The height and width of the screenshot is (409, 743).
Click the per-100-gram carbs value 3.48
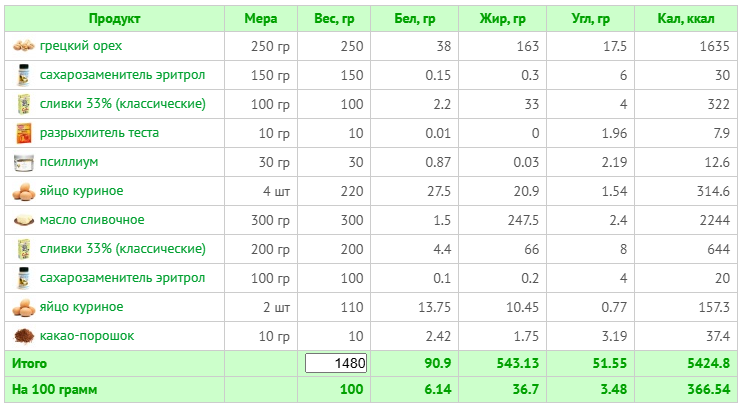coord(614,390)
